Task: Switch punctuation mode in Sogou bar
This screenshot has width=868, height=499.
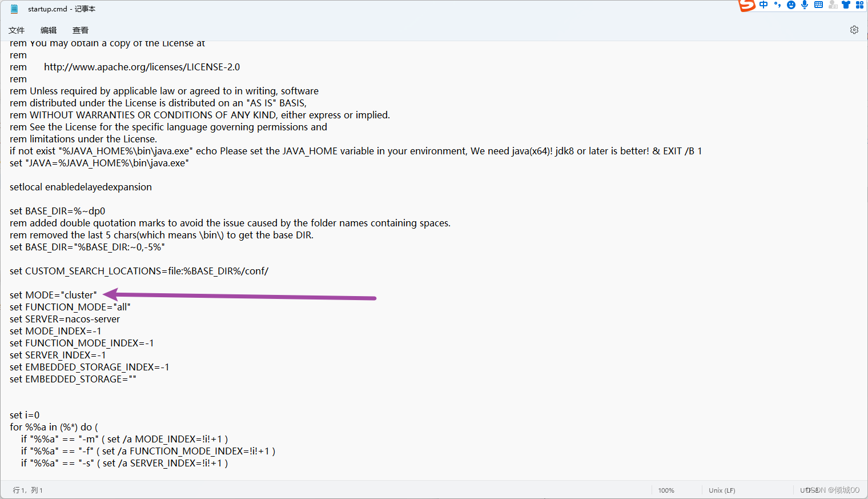Action: (x=777, y=5)
